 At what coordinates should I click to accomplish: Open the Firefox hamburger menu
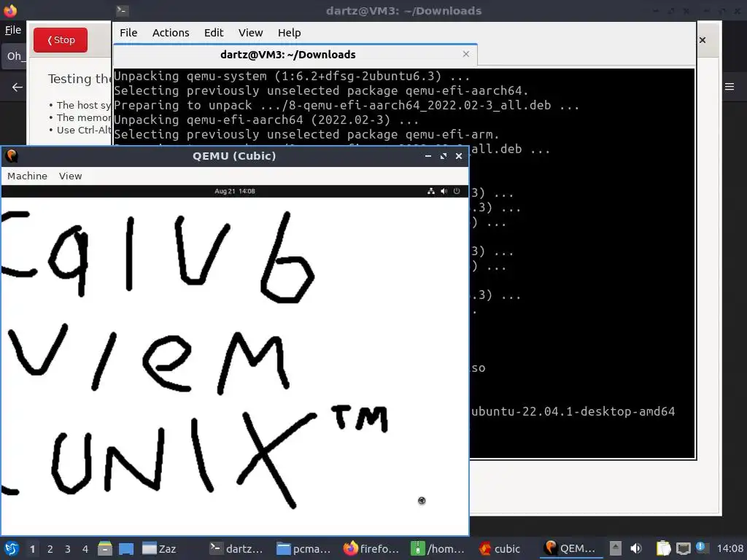(x=729, y=87)
